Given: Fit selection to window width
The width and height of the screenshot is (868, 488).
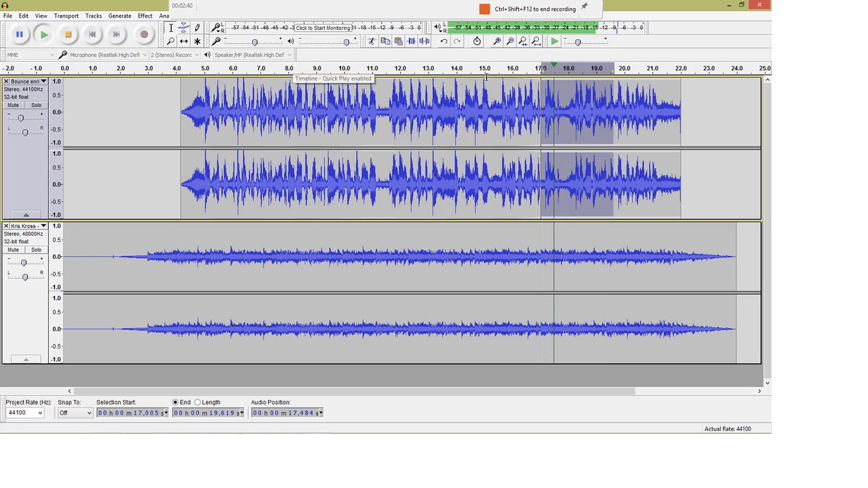Looking at the screenshot, I should coord(523,41).
